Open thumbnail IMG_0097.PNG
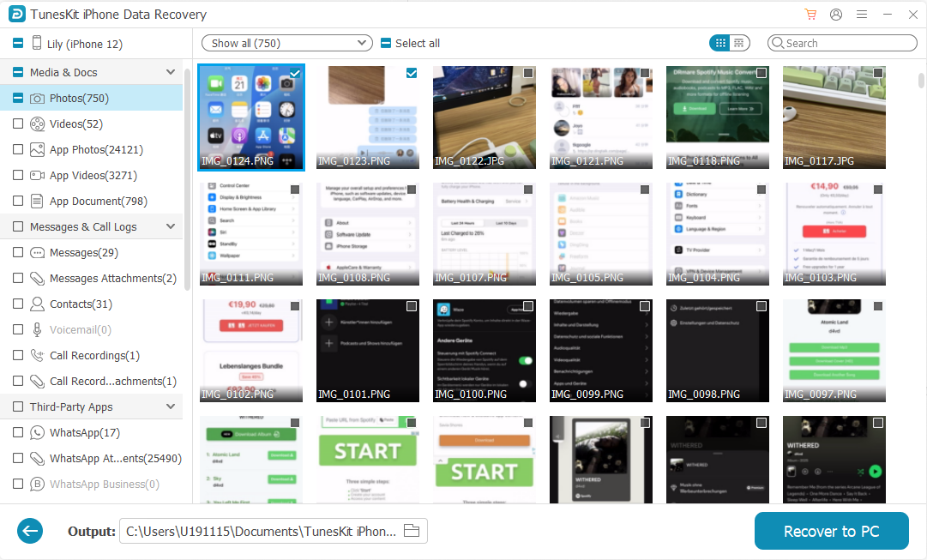Image resolution: width=927 pixels, height=560 pixels. tap(834, 351)
